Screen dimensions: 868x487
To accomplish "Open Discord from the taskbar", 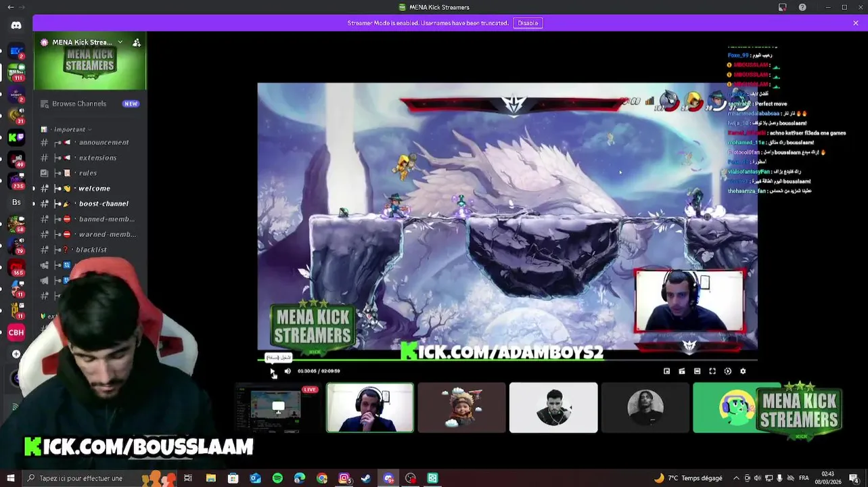I will [388, 478].
